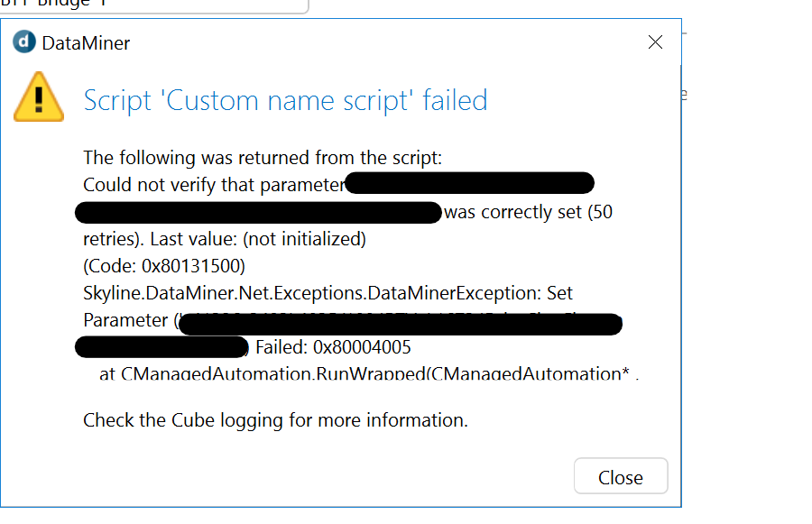Click the "Could not verify that parameter" text

coord(214,185)
